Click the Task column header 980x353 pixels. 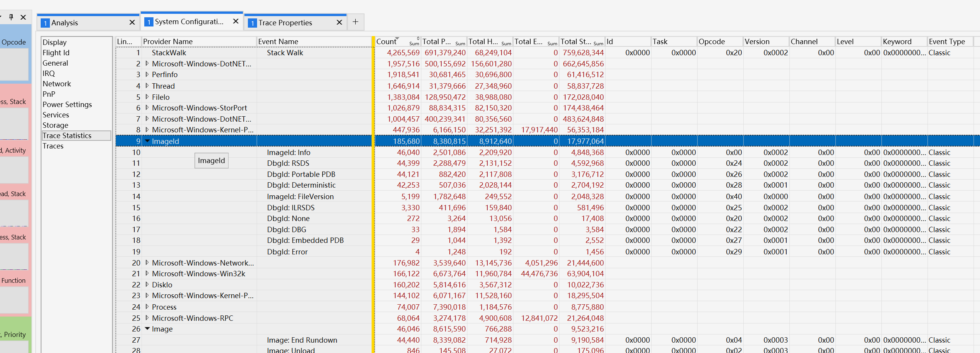tap(674, 41)
